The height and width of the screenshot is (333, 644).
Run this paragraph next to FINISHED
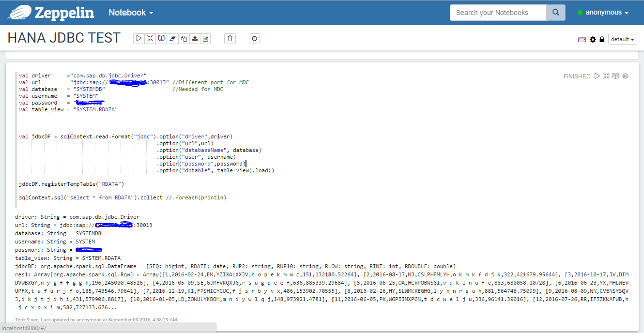pos(597,76)
